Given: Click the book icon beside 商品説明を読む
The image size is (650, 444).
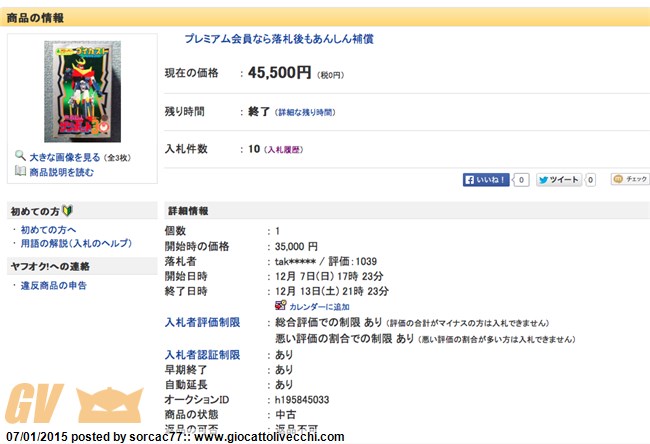Looking at the screenshot, I should 20,172.
